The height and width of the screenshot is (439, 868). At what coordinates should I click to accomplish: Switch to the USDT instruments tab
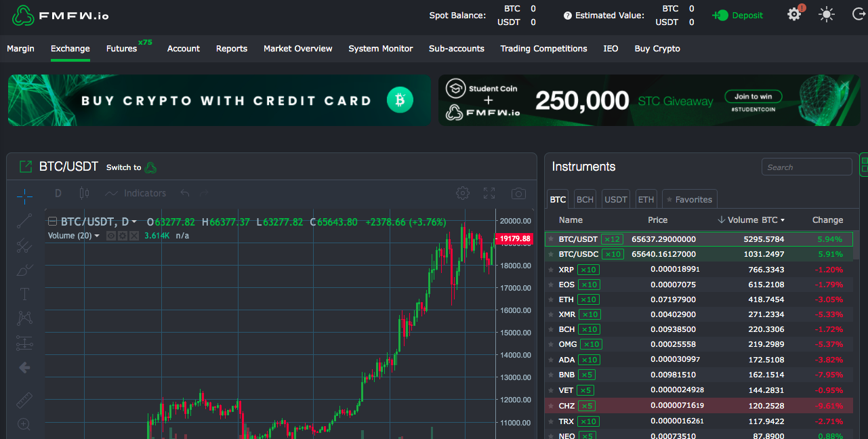pyautogui.click(x=616, y=199)
